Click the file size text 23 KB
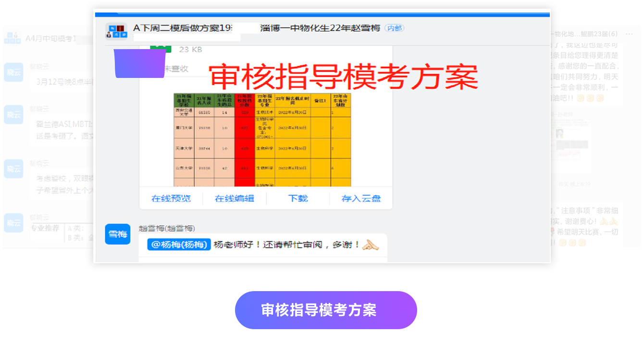 pos(191,49)
